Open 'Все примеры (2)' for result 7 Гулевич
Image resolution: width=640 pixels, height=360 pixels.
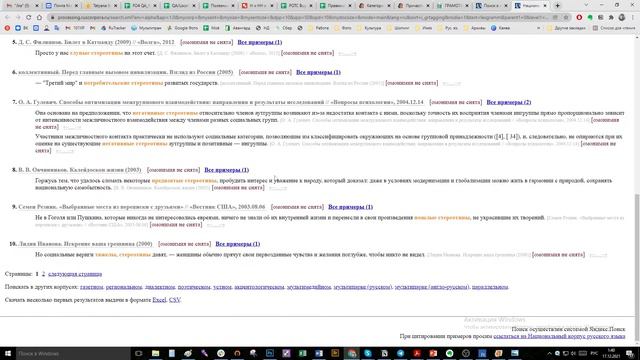(509, 102)
